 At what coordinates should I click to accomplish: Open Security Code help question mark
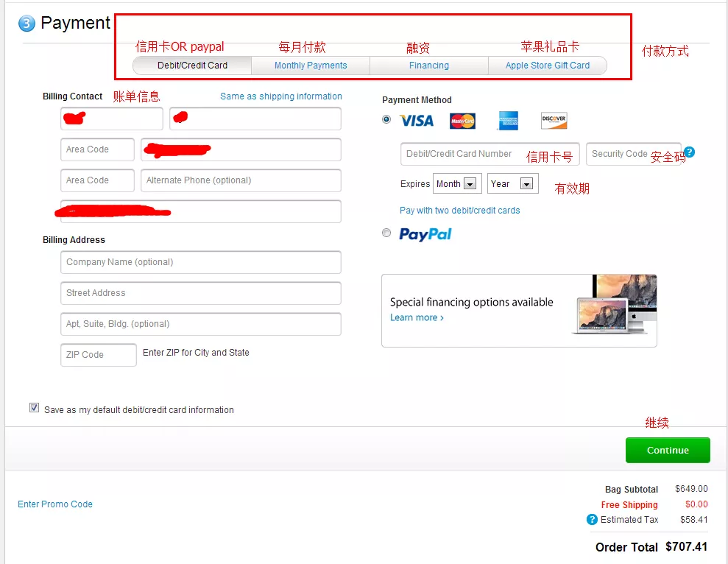[690, 152]
